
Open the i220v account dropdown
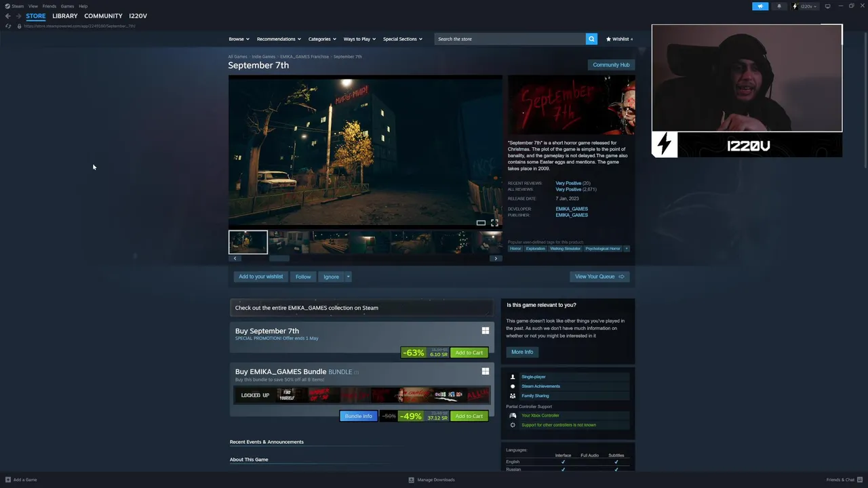[806, 6]
